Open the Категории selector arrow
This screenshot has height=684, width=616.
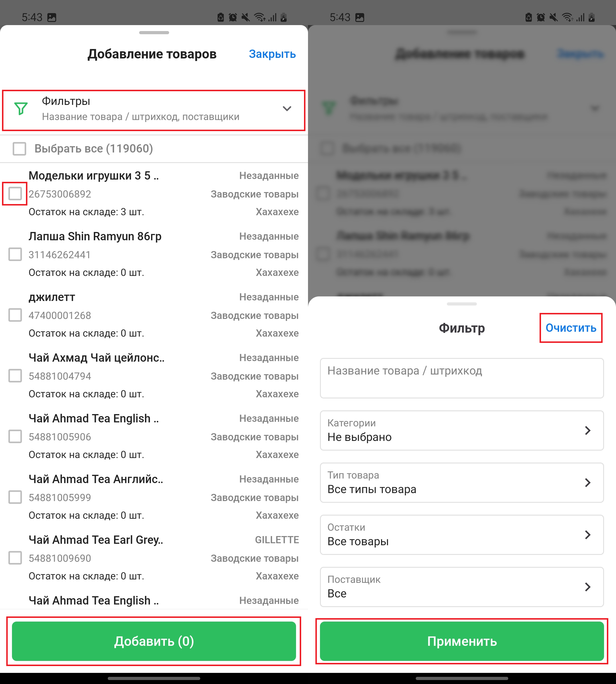tap(587, 430)
